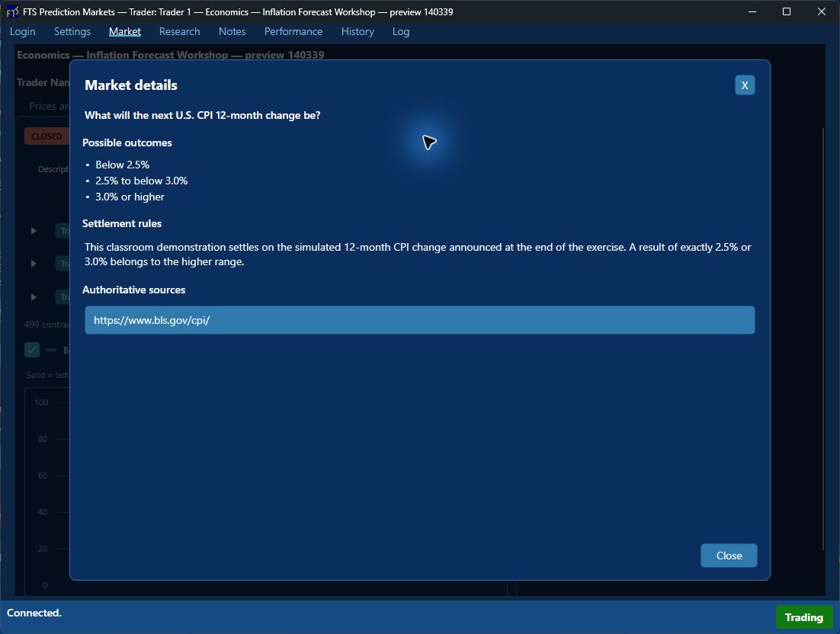Open the Log menu
Image resolution: width=840 pixels, height=634 pixels.
point(401,31)
